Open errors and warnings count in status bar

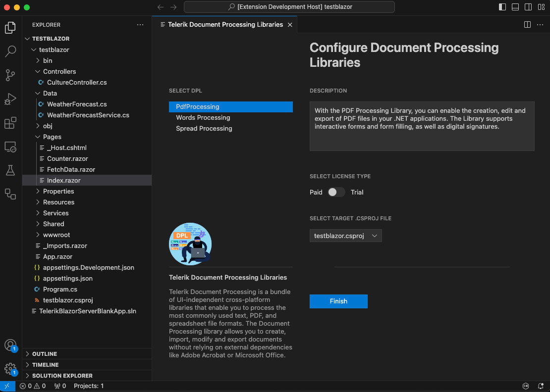[33, 386]
